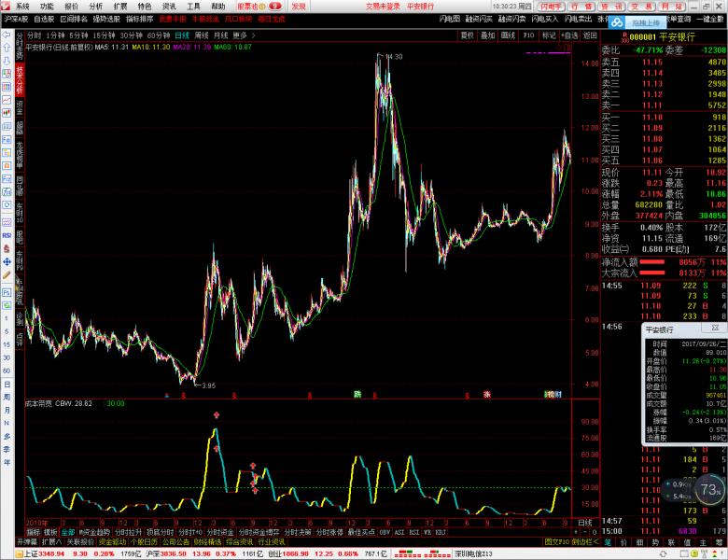The width and height of the screenshot is (728, 560).
Task: Click the line chart icon in the left toolbar
Action: pos(7,100)
